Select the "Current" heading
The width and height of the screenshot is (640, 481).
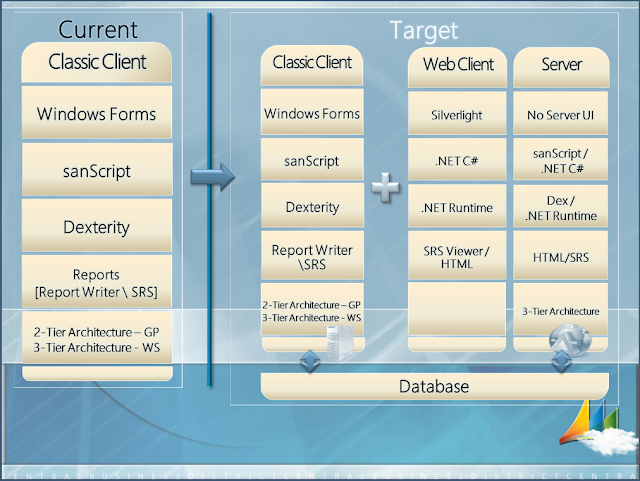pyautogui.click(x=98, y=30)
